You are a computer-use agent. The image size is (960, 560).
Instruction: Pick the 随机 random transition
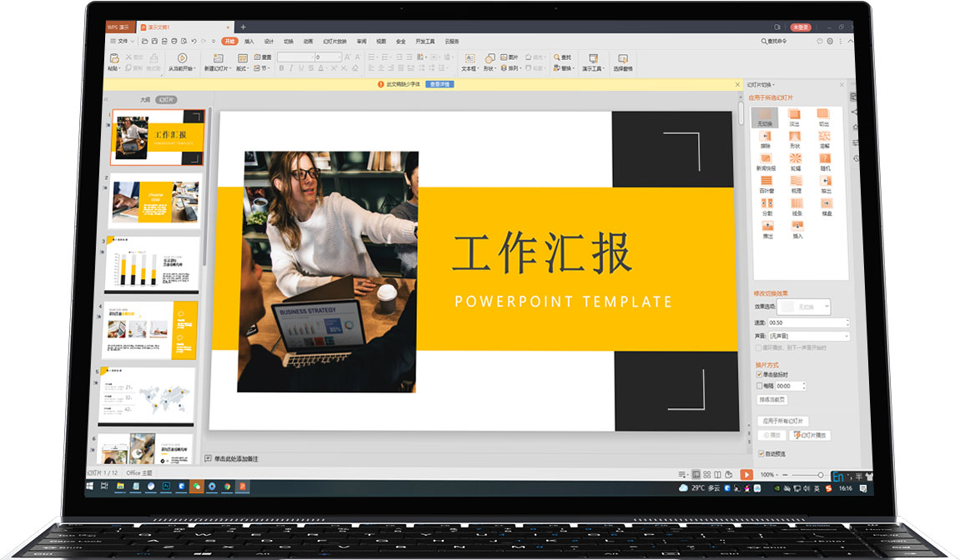pyautogui.click(x=825, y=159)
